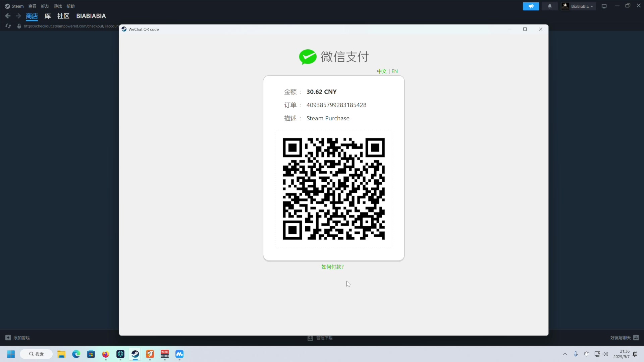The image size is (644, 362).
Task: Click the checkout URL in the address bar
Action: pos(71,26)
